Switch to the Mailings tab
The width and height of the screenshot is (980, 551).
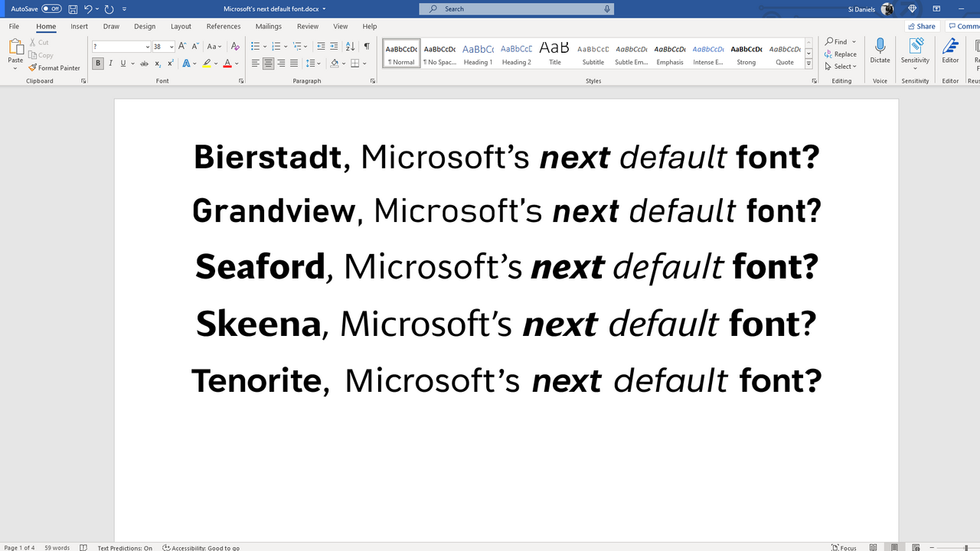coord(269,26)
